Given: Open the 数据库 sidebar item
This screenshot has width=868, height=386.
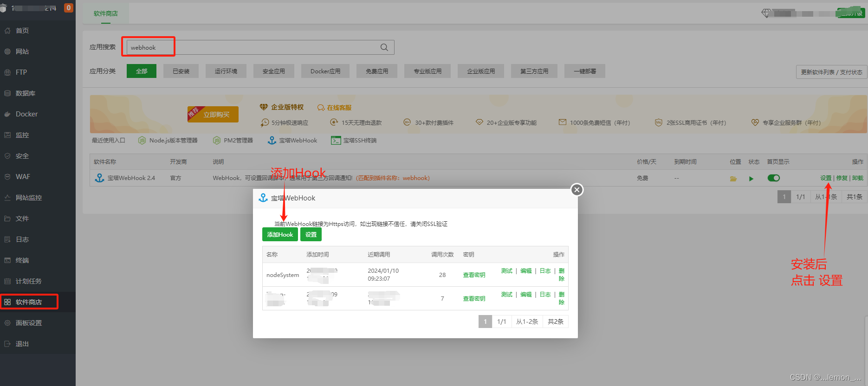Looking at the screenshot, I should click(x=26, y=93).
